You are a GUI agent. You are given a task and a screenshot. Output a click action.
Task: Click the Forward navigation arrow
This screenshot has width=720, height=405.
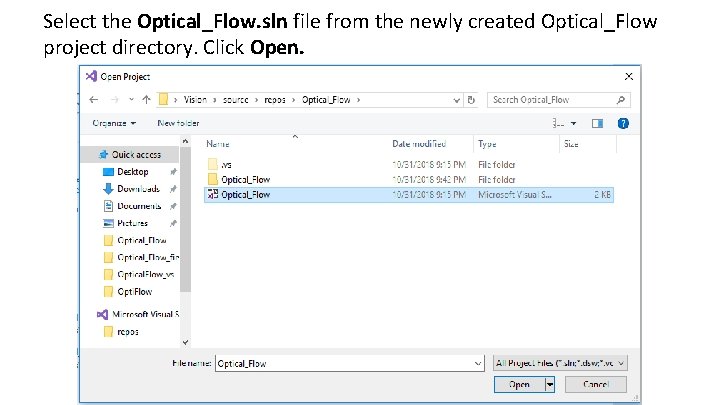pos(114,100)
